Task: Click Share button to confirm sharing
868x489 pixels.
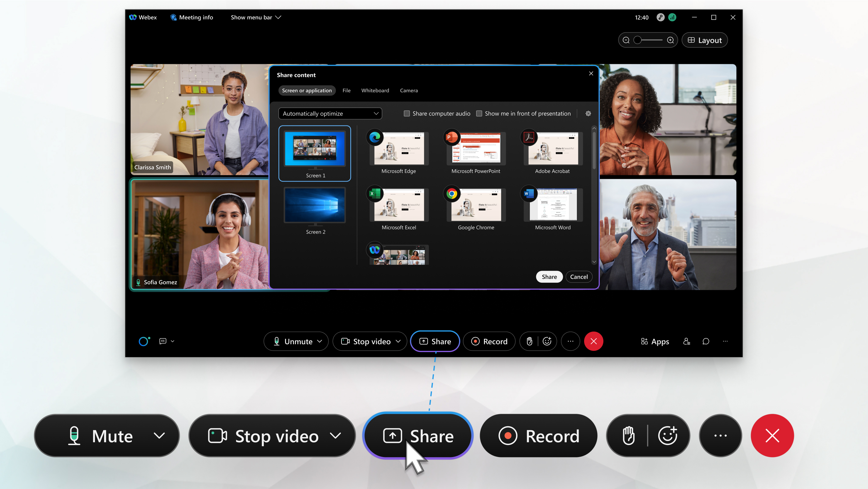Action: coord(549,276)
